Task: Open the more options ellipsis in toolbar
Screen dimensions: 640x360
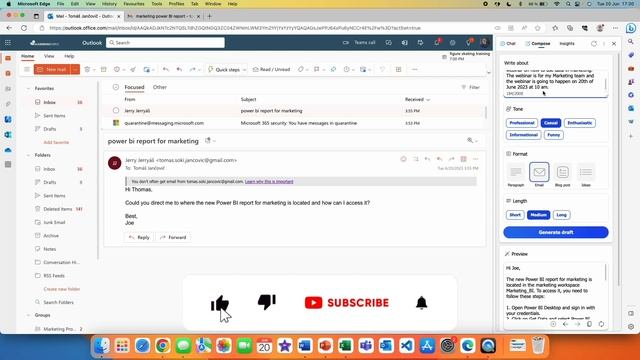Action: point(415,69)
